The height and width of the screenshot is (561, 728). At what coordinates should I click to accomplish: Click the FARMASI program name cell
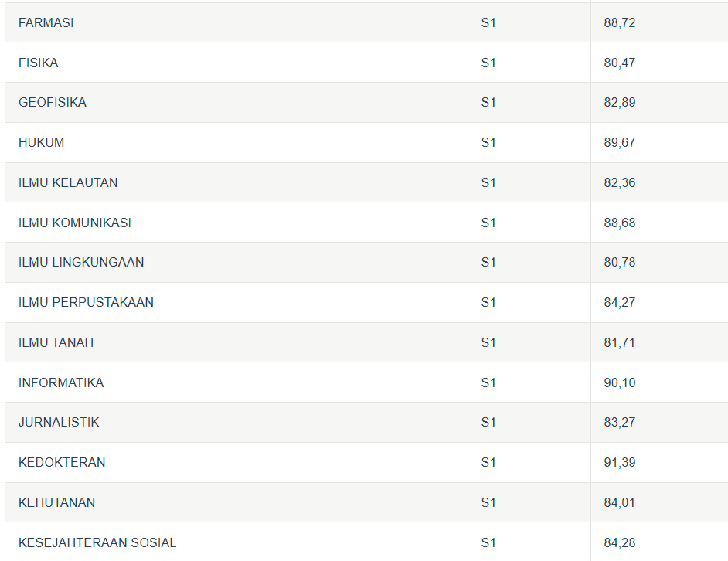point(46,23)
